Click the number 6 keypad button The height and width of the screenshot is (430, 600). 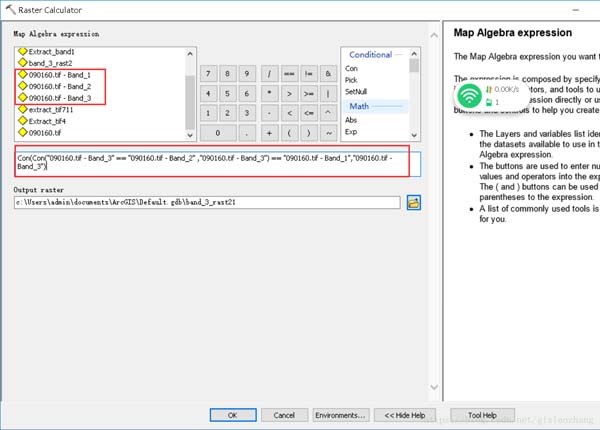pos(247,93)
